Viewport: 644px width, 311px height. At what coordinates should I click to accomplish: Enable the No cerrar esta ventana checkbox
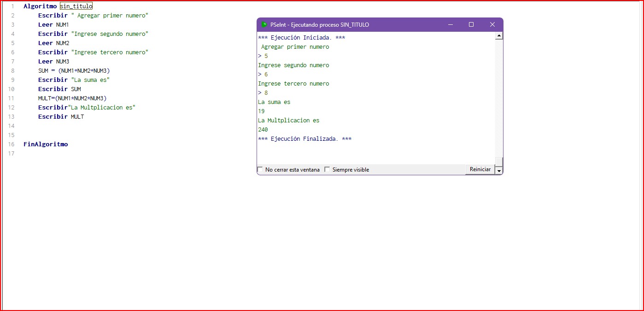[x=260, y=170]
